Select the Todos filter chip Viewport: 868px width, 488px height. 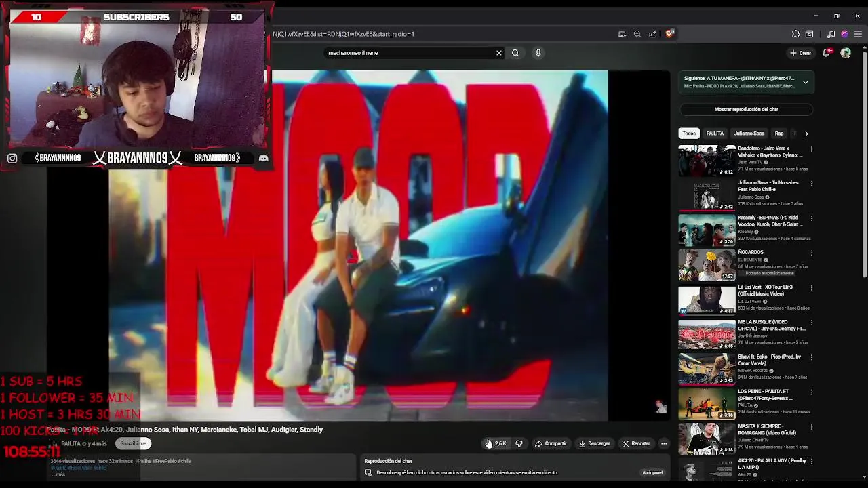(689, 134)
